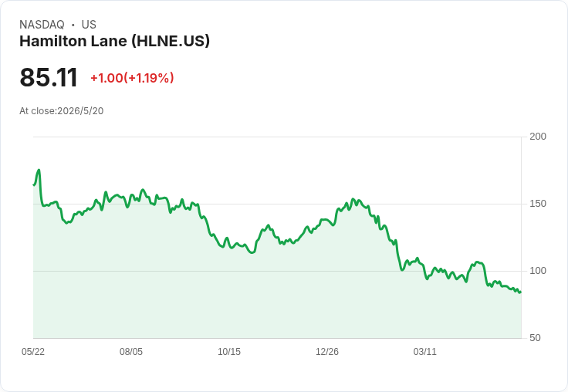
Task: Click the 12/26 x-axis date label
Action: 327,351
